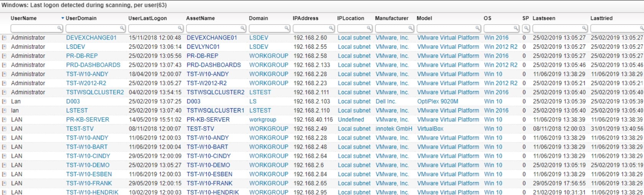The image size is (644, 195).
Task: Select the row icon for the PRD-DASHBOARDS row
Action: (4, 65)
